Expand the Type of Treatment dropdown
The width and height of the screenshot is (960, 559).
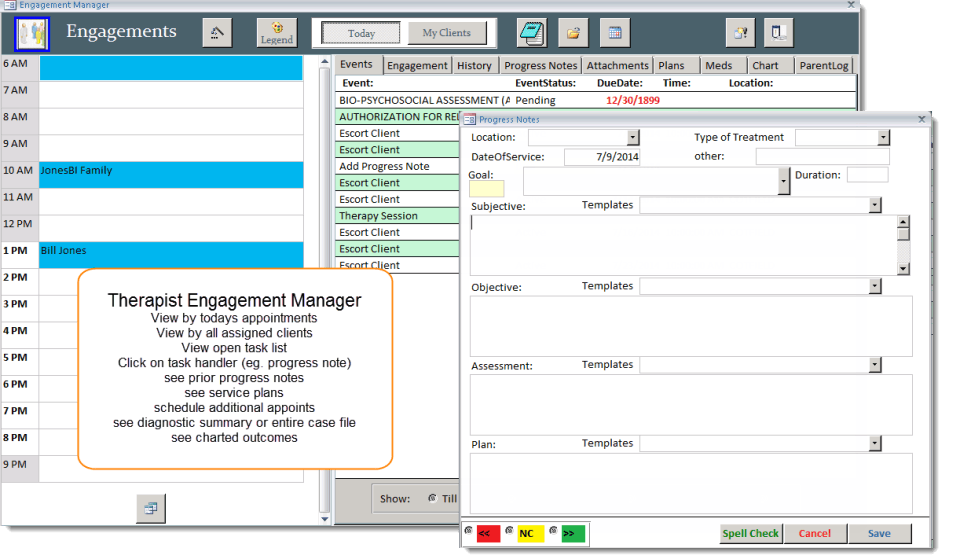(x=883, y=138)
